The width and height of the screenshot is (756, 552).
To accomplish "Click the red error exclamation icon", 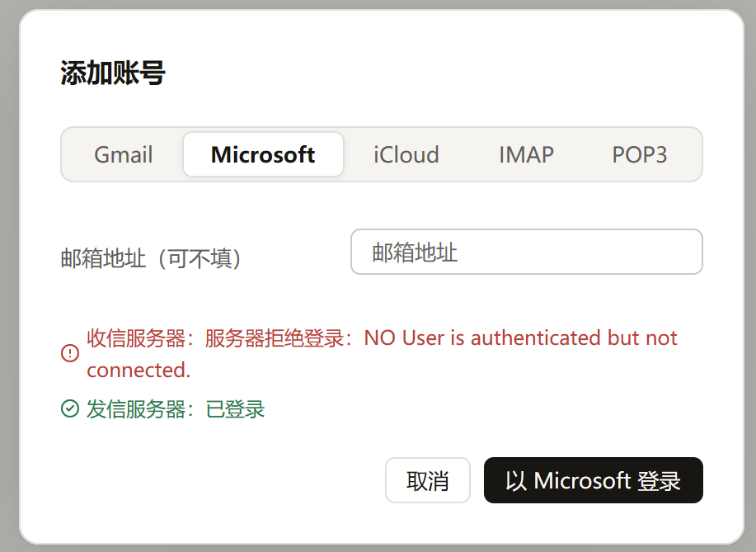I will point(70,353).
